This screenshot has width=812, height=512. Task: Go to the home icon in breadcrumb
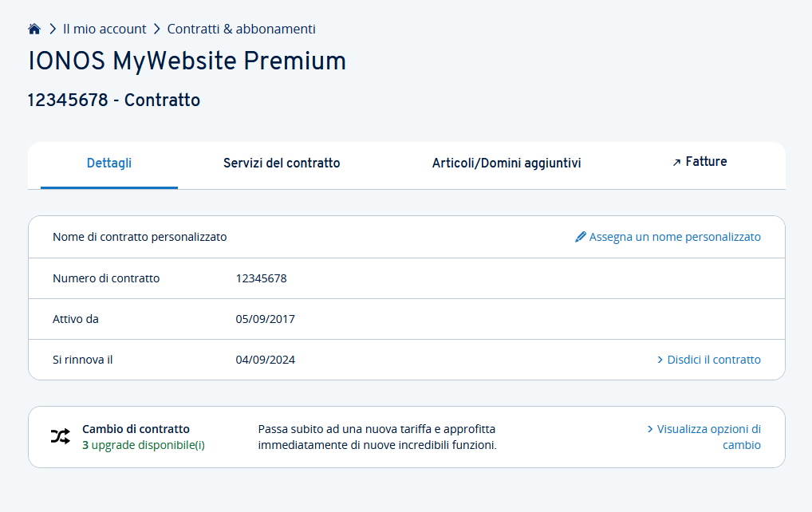pos(34,29)
